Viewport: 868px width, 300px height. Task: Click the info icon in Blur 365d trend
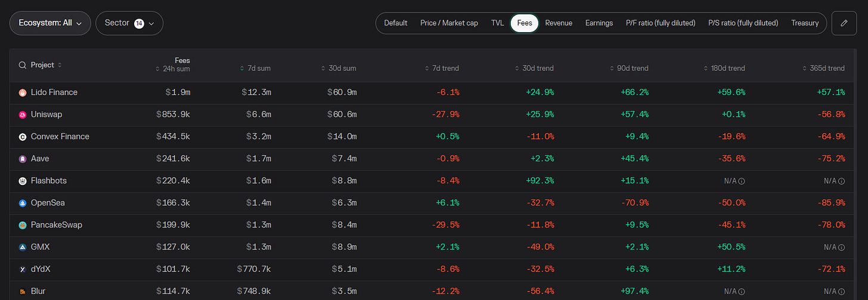point(842,291)
